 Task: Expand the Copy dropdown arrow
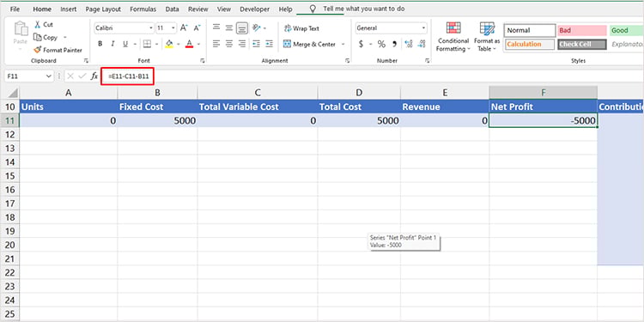pos(65,38)
